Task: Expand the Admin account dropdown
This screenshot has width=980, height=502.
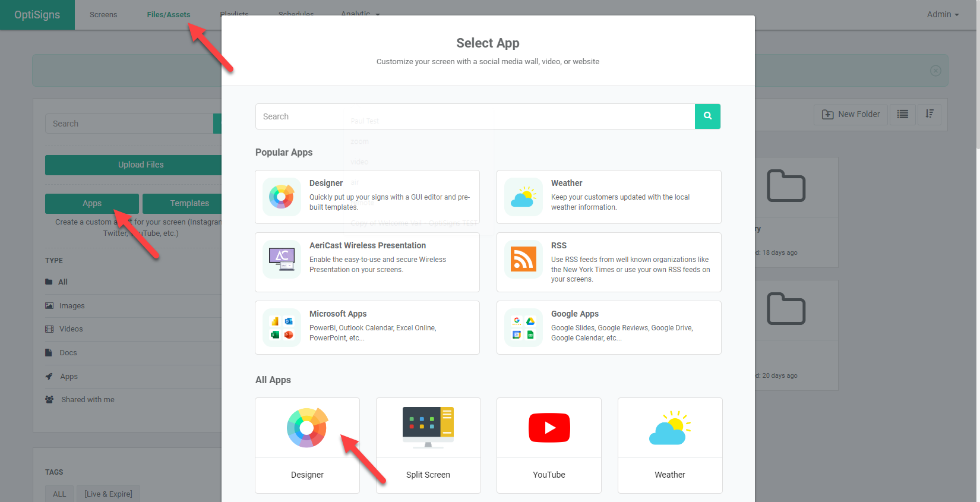Action: click(x=943, y=14)
